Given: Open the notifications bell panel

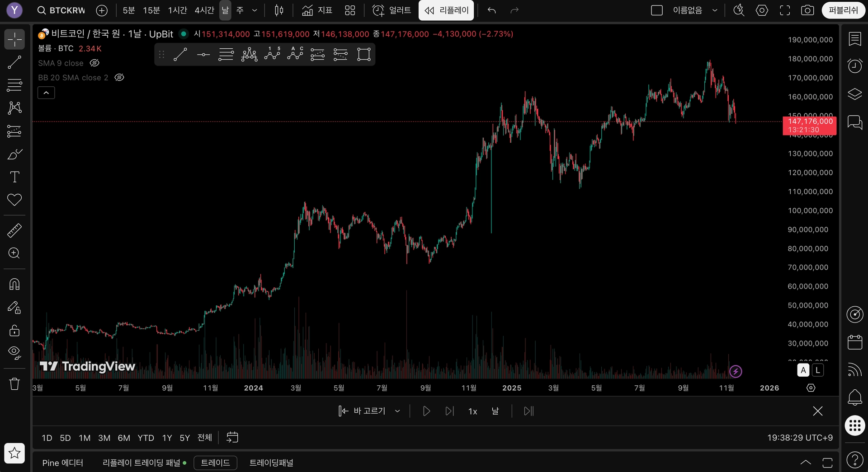Looking at the screenshot, I should [x=855, y=397].
